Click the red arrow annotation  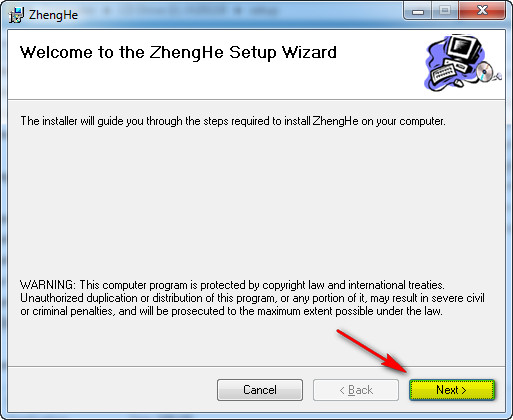[372, 351]
